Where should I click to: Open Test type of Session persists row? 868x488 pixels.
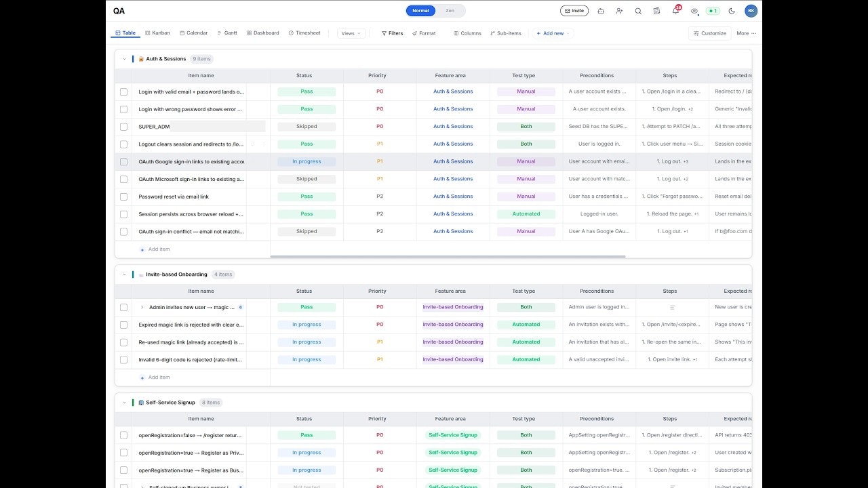526,214
